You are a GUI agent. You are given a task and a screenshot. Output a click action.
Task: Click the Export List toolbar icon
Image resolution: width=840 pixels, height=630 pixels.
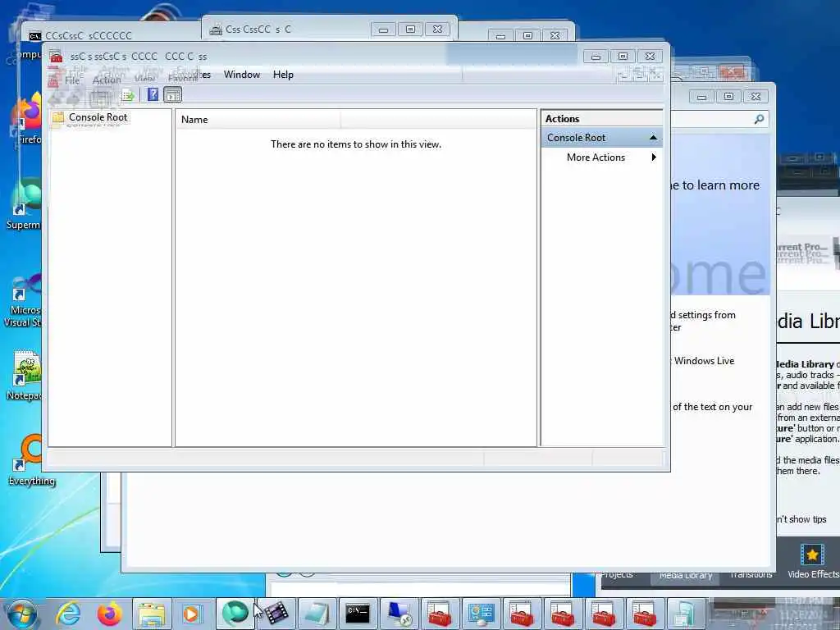[x=127, y=95]
